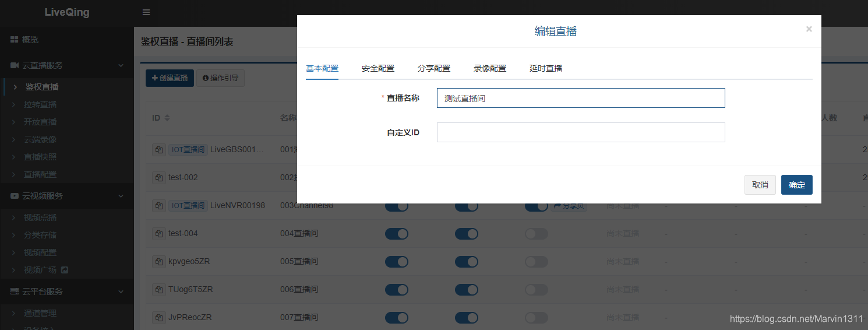
Task: Close the 编辑直播 dialog with the ×
Action: pos(809,29)
